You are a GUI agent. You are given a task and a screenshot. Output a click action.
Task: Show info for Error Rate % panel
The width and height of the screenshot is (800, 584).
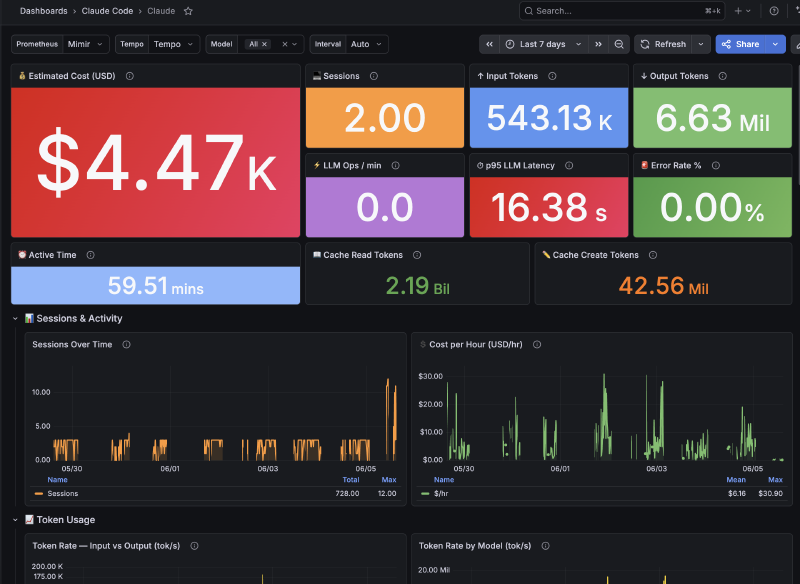pyautogui.click(x=716, y=165)
